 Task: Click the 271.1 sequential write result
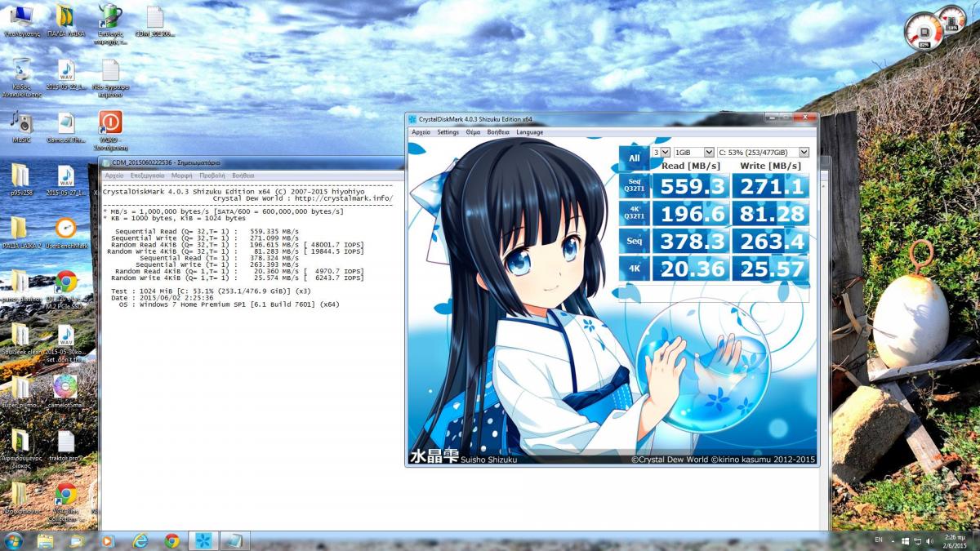point(770,187)
